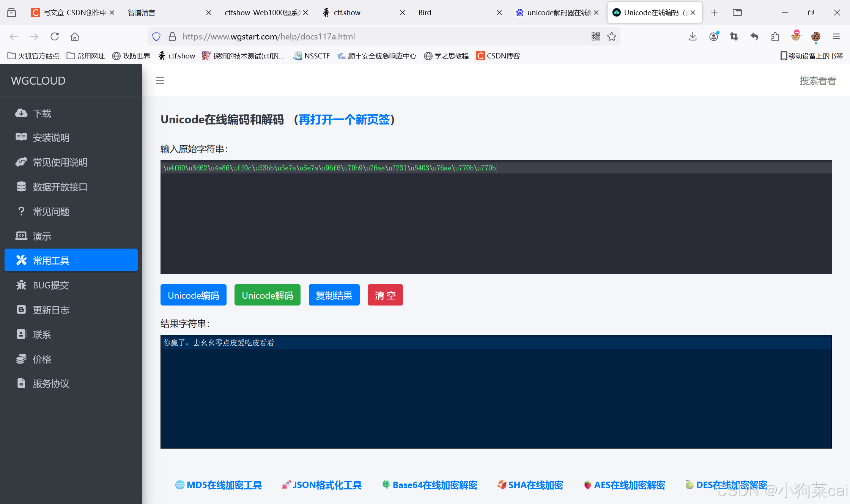This screenshot has height=504, width=850.
Task: Open the Firefox downloads panel
Action: (x=693, y=36)
